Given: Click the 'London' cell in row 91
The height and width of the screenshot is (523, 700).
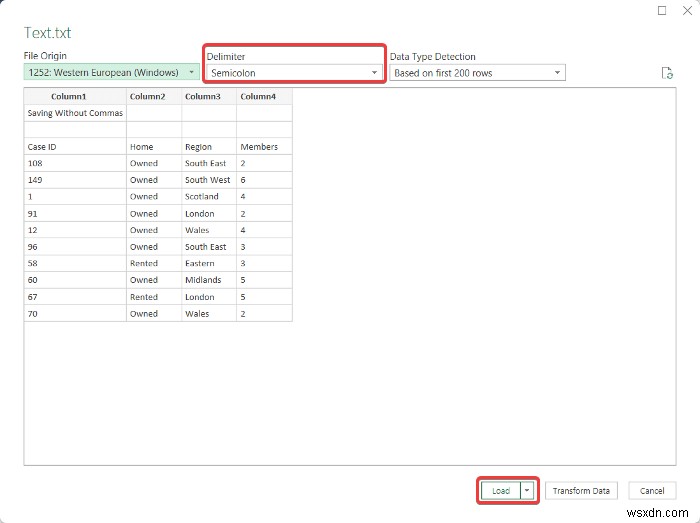Looking at the screenshot, I should click(x=209, y=214).
